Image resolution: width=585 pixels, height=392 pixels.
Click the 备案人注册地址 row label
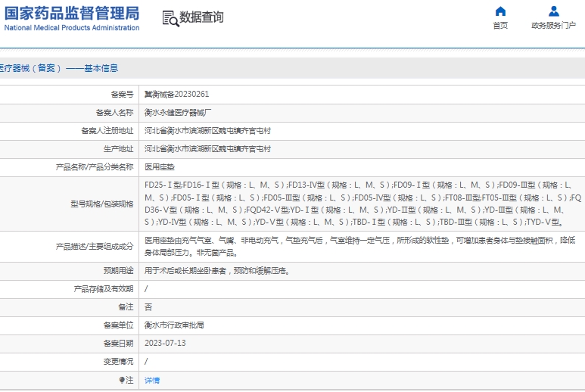point(107,131)
